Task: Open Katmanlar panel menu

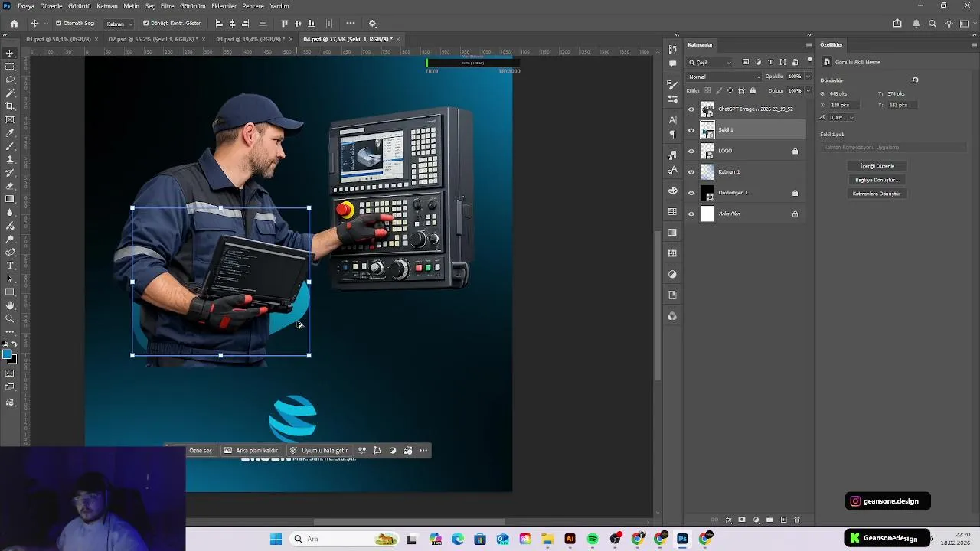Action: tap(808, 44)
